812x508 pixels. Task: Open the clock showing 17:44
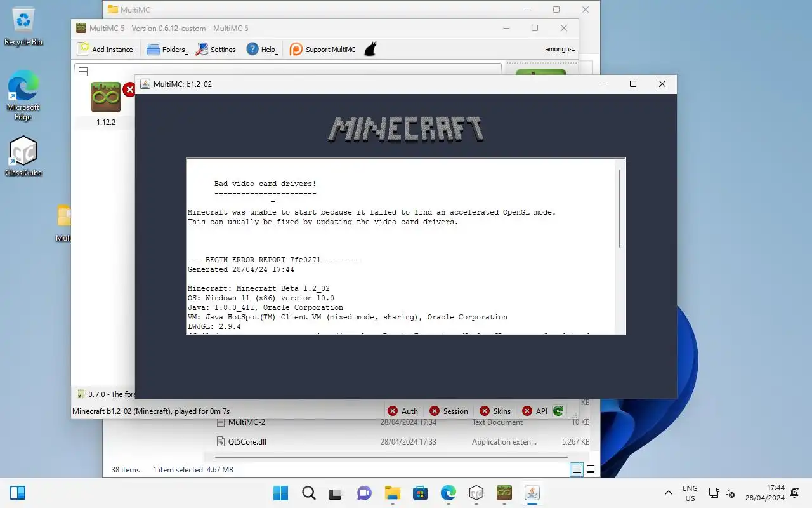coord(765,493)
